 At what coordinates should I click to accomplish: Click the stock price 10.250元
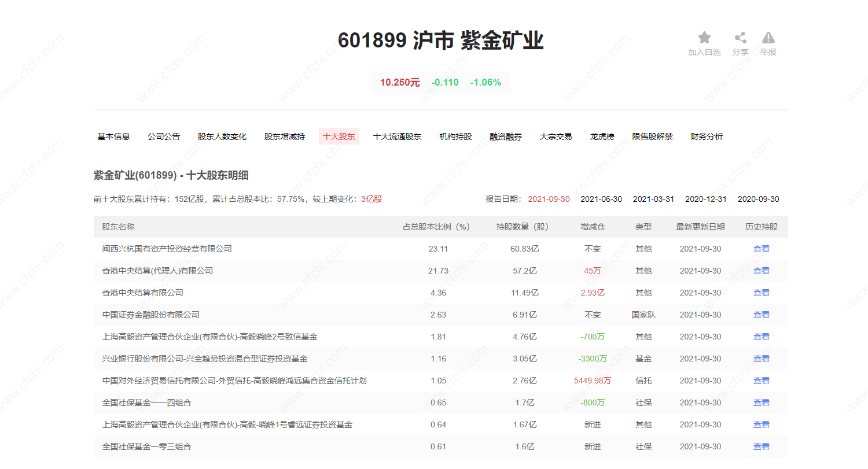pos(400,83)
